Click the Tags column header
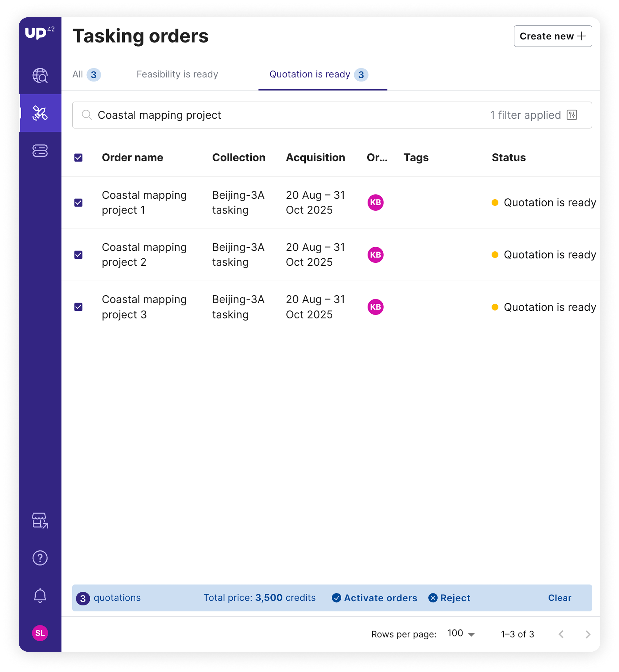This screenshot has height=672, width=619. 416,157
